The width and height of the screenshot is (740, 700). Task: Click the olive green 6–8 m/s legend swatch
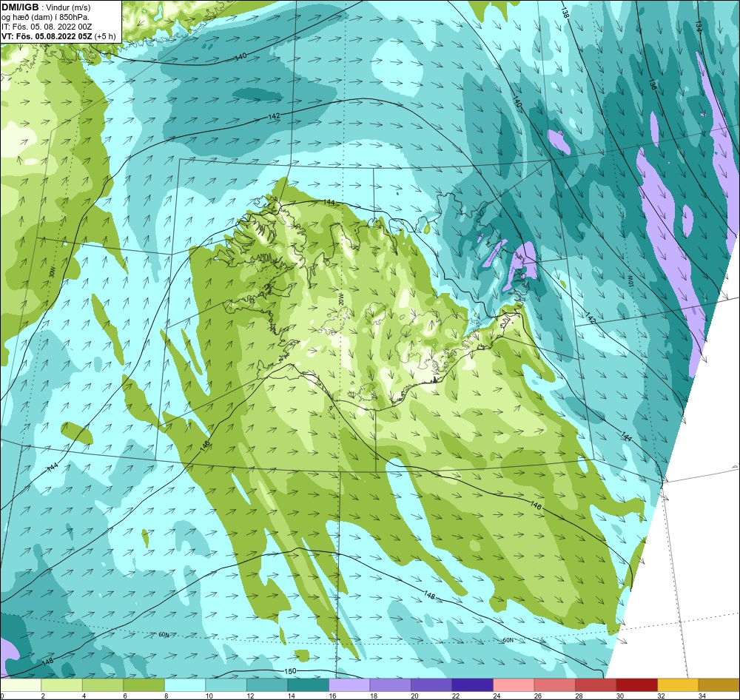tap(144, 684)
